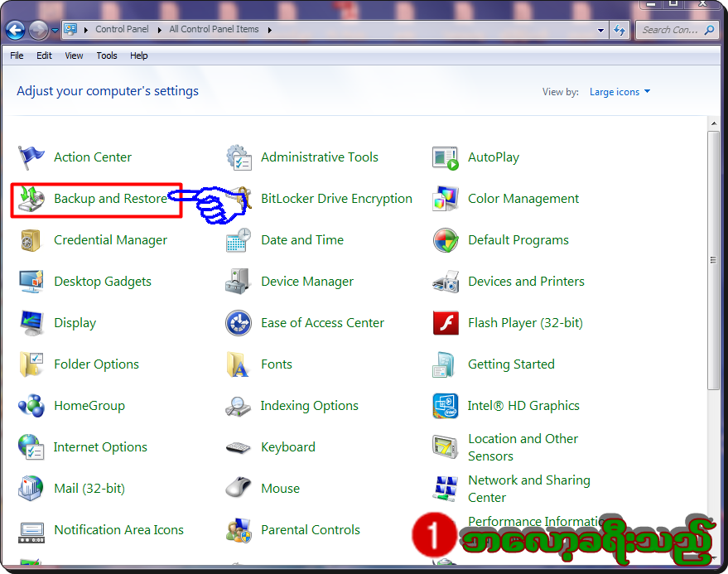
Task: Open the Credential Manager safe icon
Action: click(x=31, y=240)
